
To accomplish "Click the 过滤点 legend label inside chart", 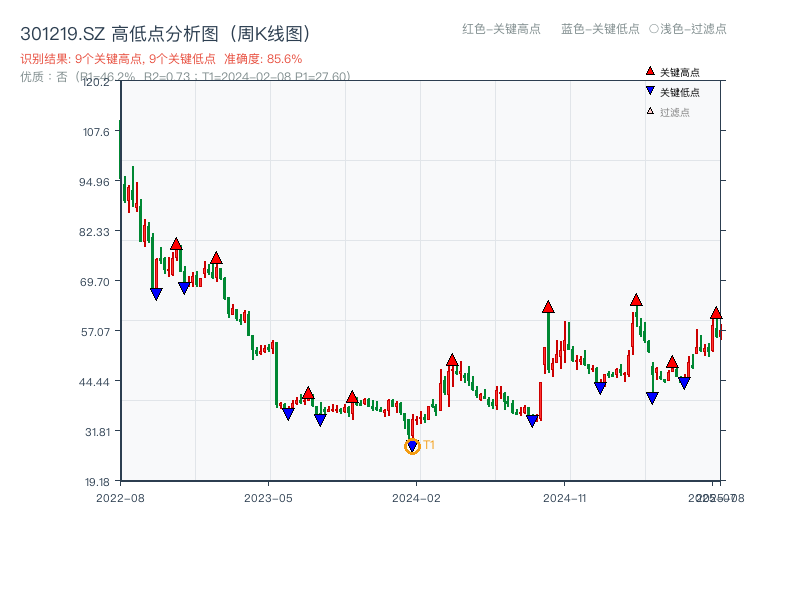I will coord(674,112).
